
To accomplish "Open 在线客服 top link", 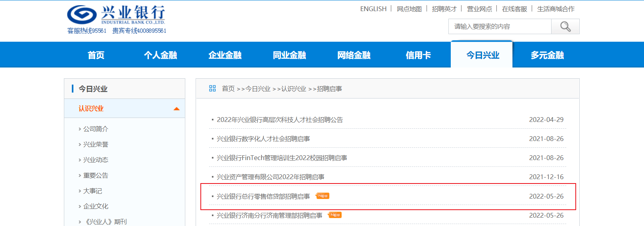I will 514,9.
